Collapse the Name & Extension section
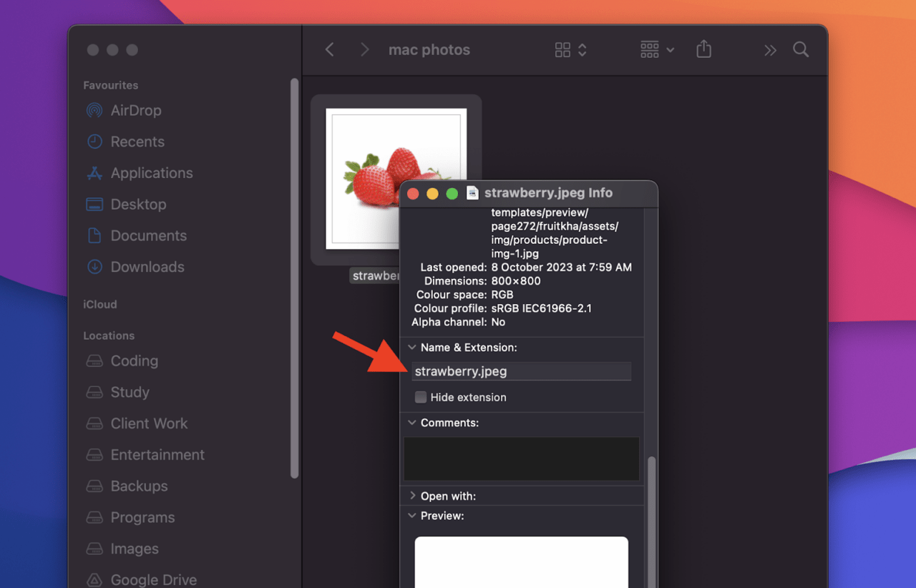916x588 pixels. (412, 347)
